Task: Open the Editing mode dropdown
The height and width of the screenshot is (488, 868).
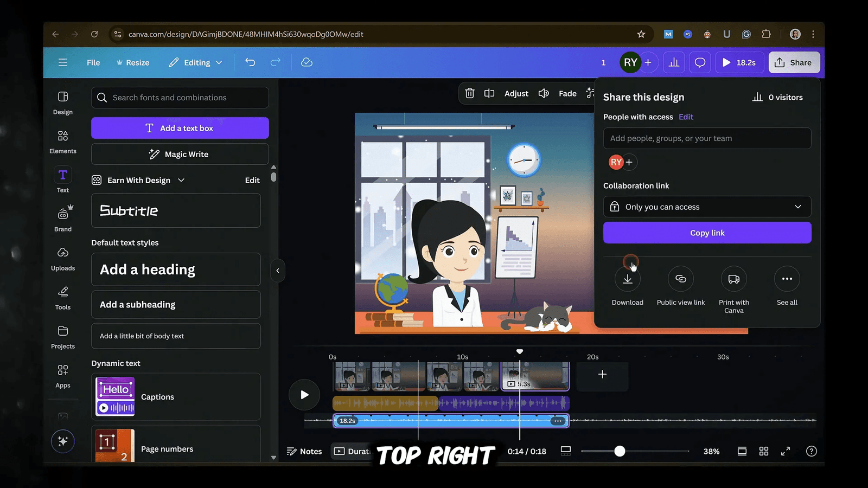Action: 195,62
